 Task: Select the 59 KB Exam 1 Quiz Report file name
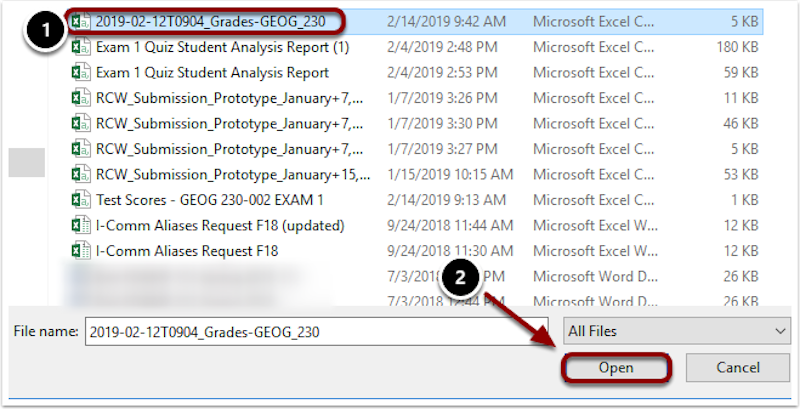pos(212,72)
